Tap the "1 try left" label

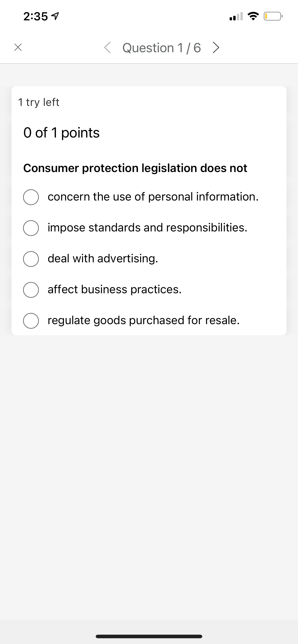point(39,102)
